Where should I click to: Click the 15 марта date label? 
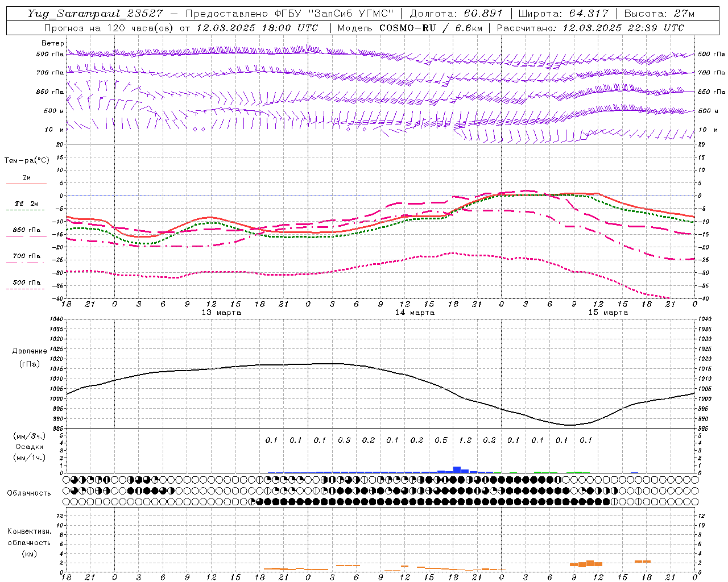tap(608, 313)
